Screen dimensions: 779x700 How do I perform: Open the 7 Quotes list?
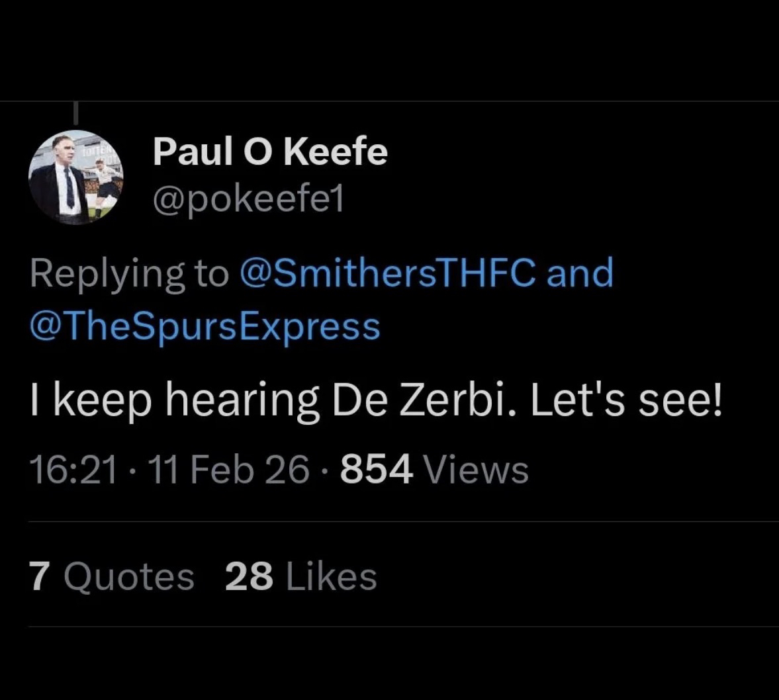pos(111,576)
